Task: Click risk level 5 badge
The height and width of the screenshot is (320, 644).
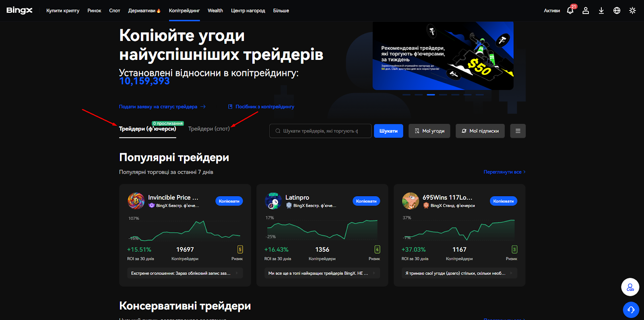Action: coord(240,249)
